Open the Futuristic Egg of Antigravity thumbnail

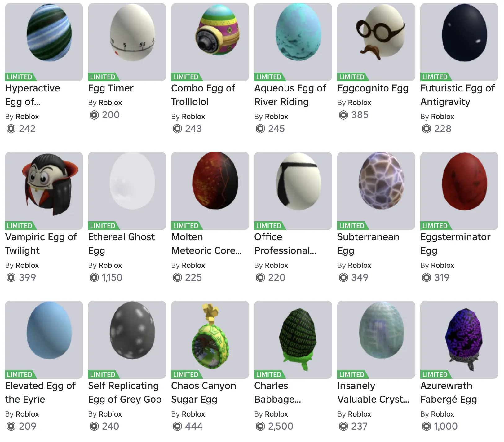click(459, 42)
